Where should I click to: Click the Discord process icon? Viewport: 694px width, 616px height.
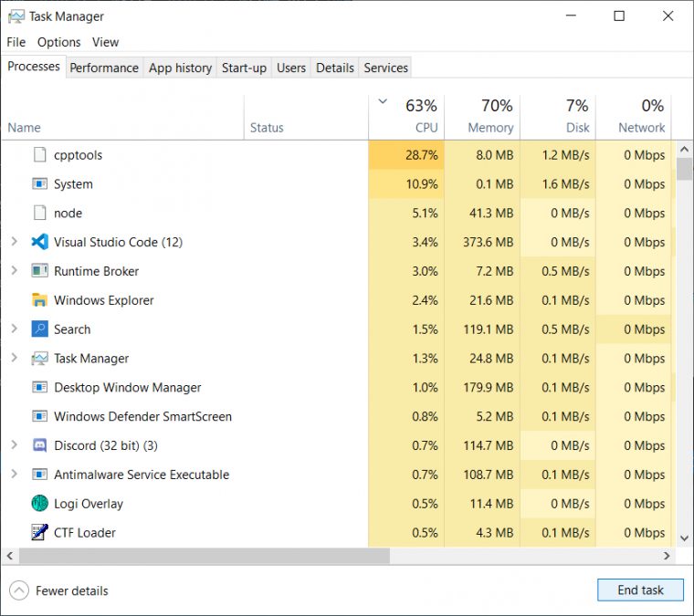point(40,445)
